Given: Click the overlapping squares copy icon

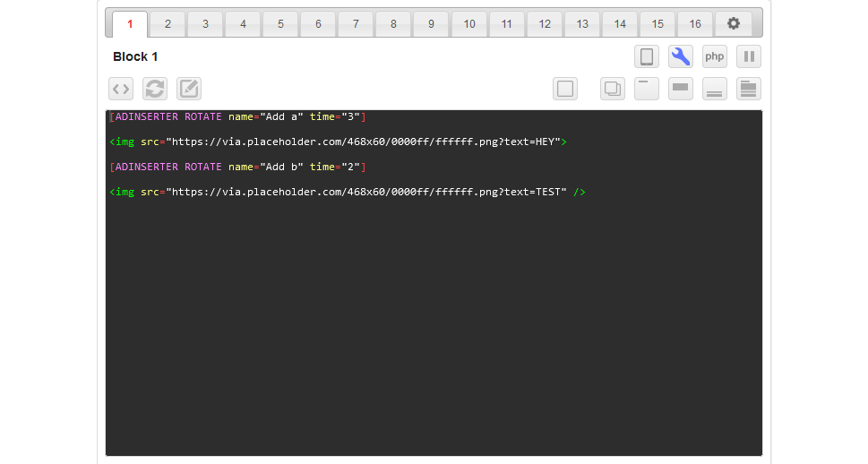Looking at the screenshot, I should coord(613,89).
